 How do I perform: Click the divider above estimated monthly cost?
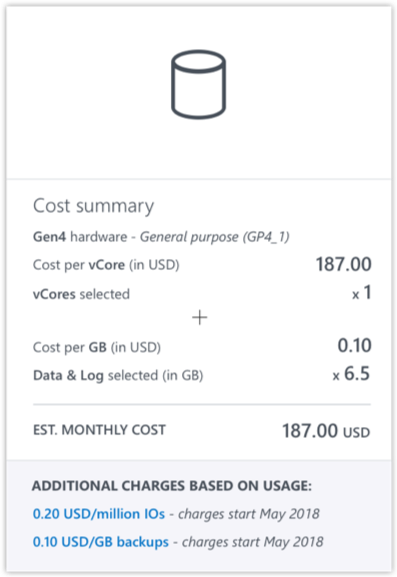click(202, 404)
